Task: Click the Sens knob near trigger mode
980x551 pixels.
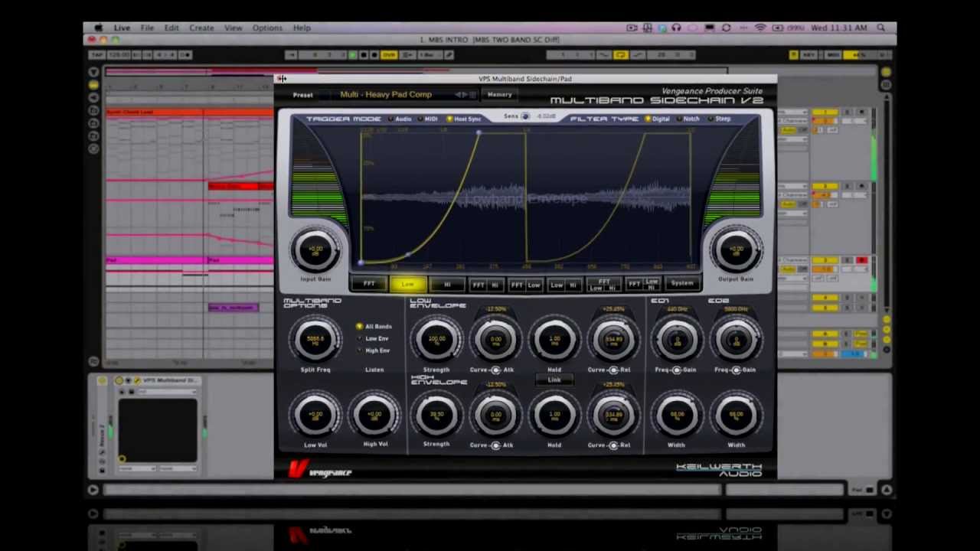Action: pos(525,116)
